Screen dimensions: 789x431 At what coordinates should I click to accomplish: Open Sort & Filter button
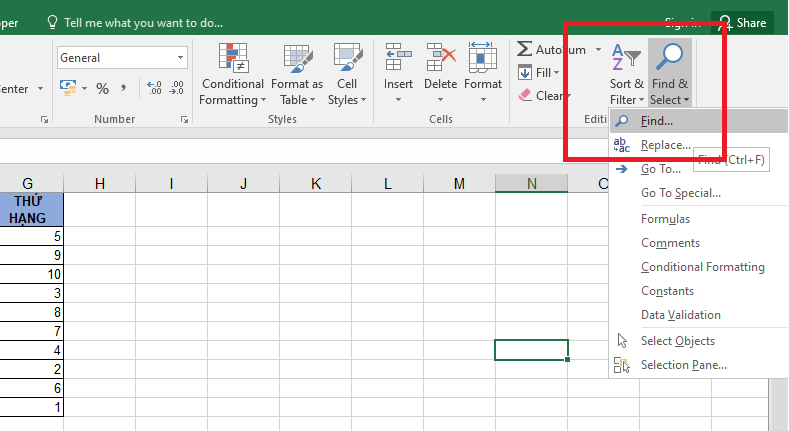(626, 74)
